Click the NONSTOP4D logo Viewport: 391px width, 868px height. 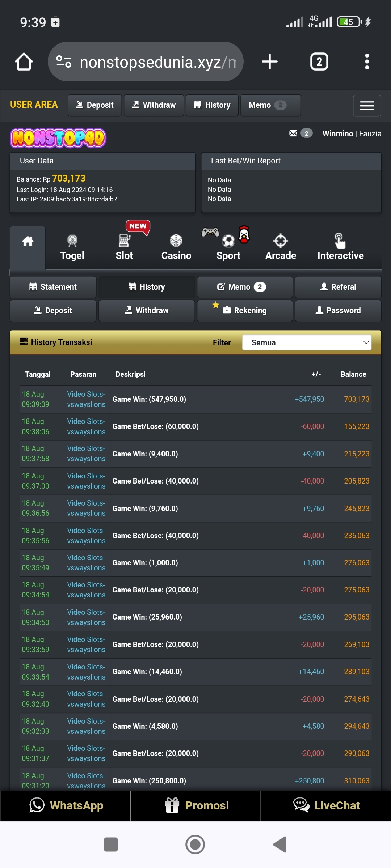(58, 138)
